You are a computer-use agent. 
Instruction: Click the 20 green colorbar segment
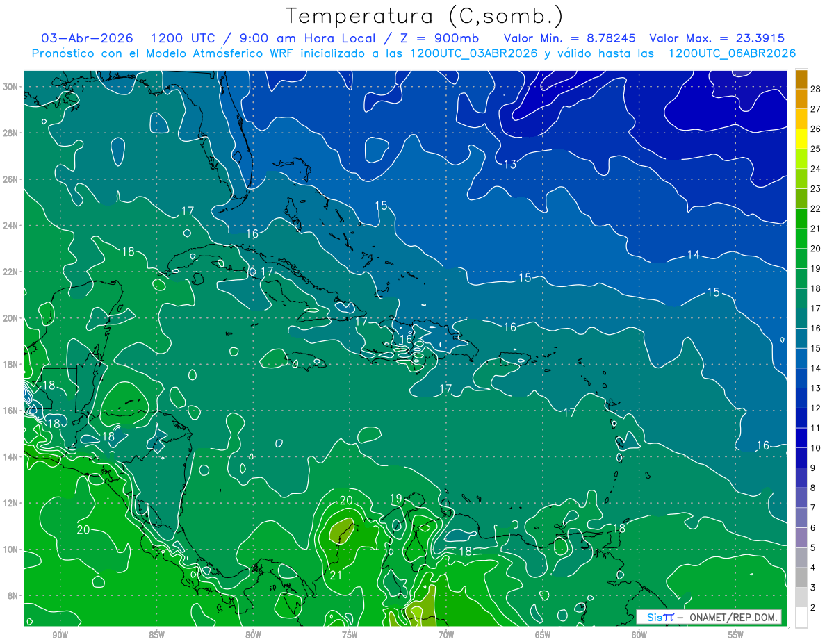point(801,238)
